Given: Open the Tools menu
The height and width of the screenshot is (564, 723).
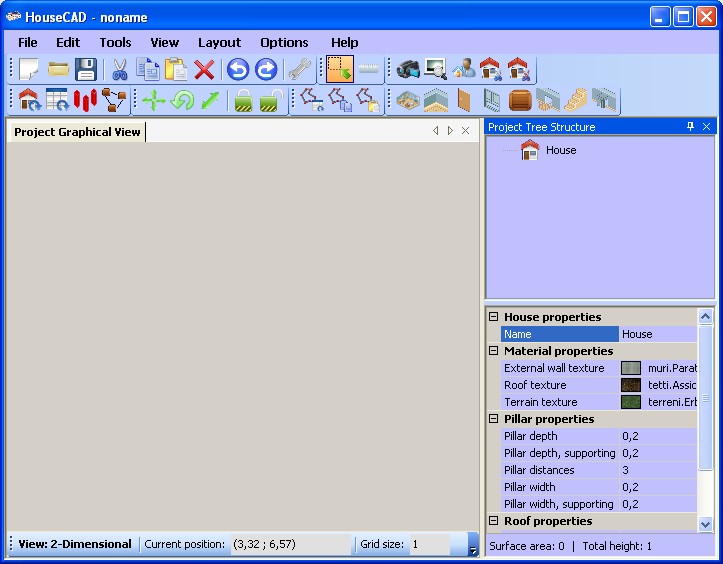Looking at the screenshot, I should point(115,42).
